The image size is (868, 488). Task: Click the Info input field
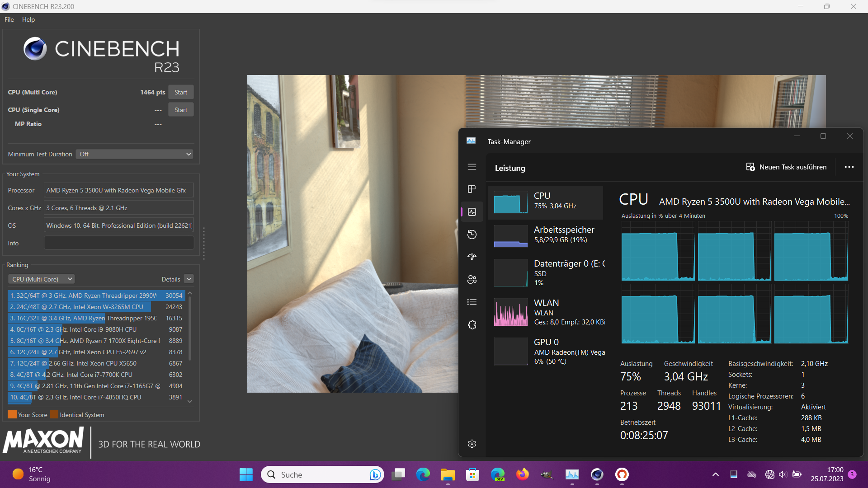point(119,243)
